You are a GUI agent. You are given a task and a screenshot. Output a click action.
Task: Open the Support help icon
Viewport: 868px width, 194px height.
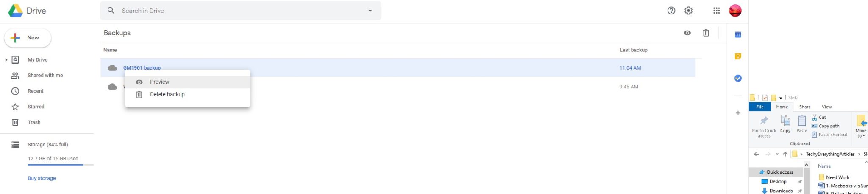coord(671,11)
